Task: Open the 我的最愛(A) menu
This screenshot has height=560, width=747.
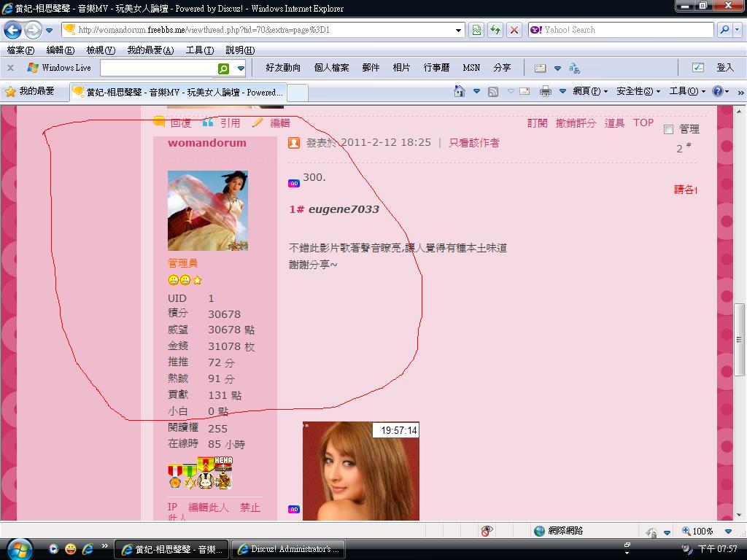Action: (150, 50)
